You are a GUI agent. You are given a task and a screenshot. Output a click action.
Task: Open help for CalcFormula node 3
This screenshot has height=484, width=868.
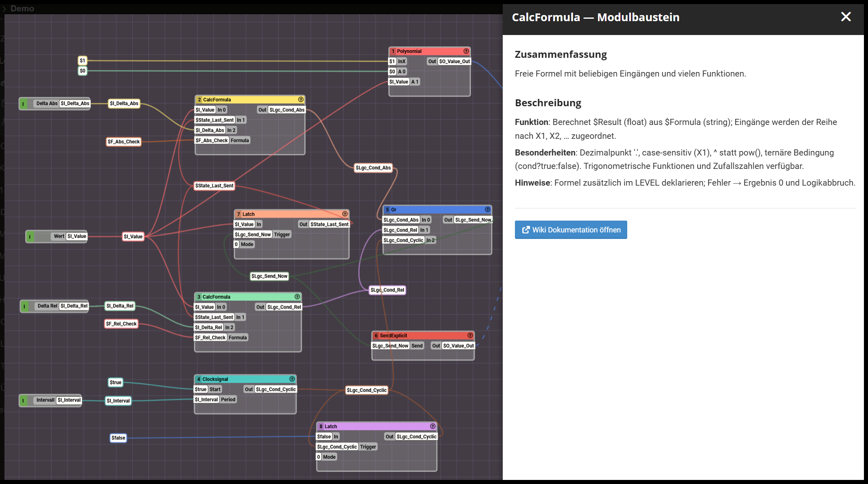pyautogui.click(x=297, y=297)
